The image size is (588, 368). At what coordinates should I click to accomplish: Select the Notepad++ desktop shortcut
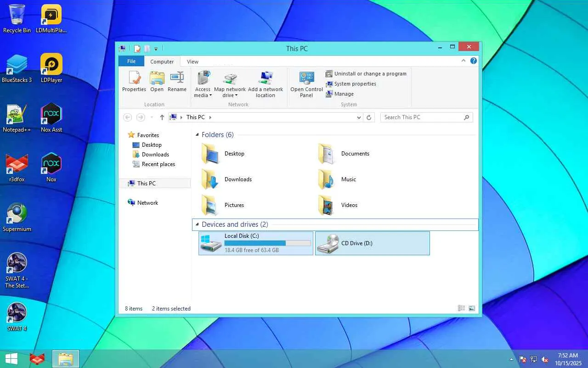[17, 118]
